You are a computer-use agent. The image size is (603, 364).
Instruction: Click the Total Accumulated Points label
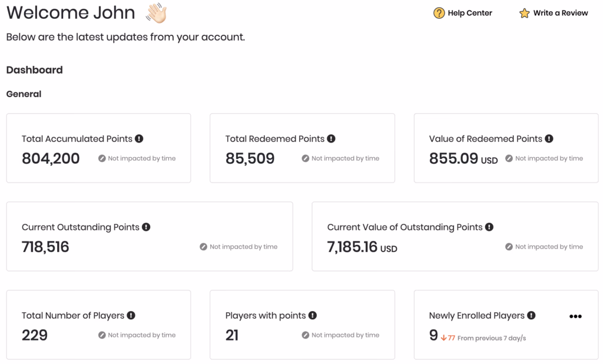[x=77, y=138]
